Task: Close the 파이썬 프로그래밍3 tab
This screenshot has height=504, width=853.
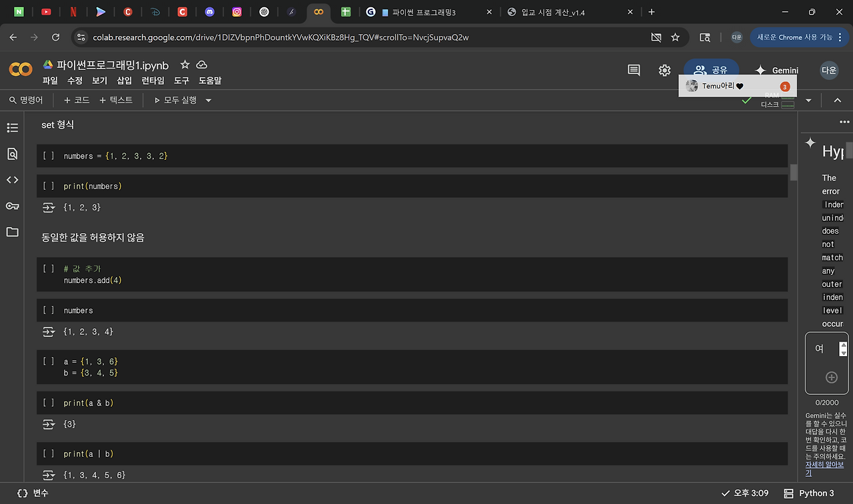Action: tap(489, 12)
